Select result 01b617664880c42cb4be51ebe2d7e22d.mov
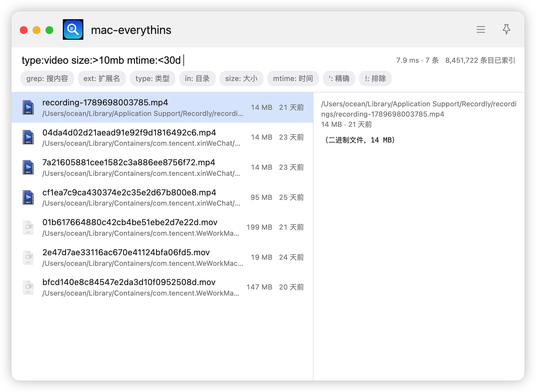The width and height of the screenshot is (536, 392). (x=162, y=227)
